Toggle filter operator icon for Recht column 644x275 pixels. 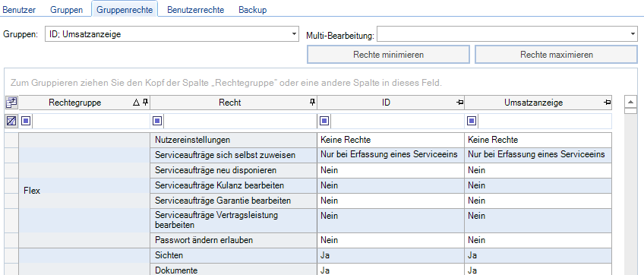(158, 121)
